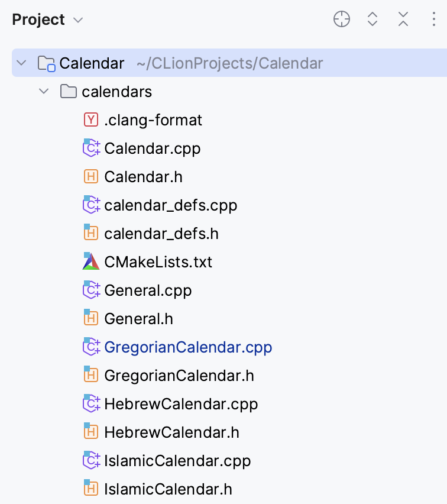Select the .clang-format file entry

(153, 119)
